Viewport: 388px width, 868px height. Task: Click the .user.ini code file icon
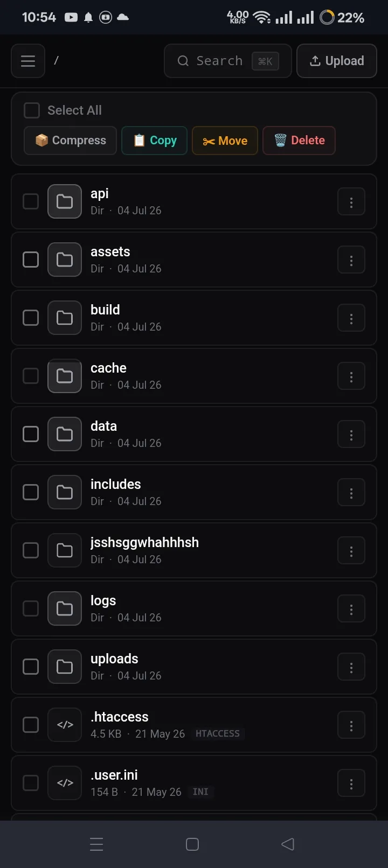point(65,783)
